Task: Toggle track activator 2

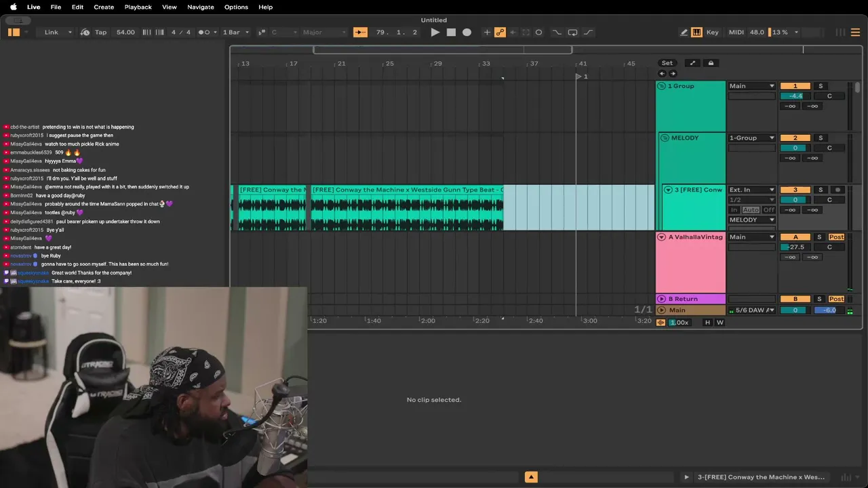Action: tap(795, 138)
